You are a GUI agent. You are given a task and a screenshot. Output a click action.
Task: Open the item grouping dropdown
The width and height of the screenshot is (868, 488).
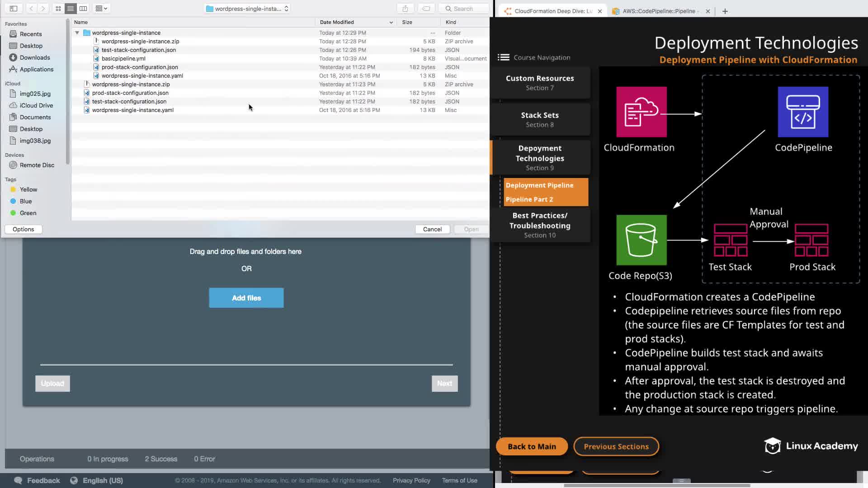101,9
